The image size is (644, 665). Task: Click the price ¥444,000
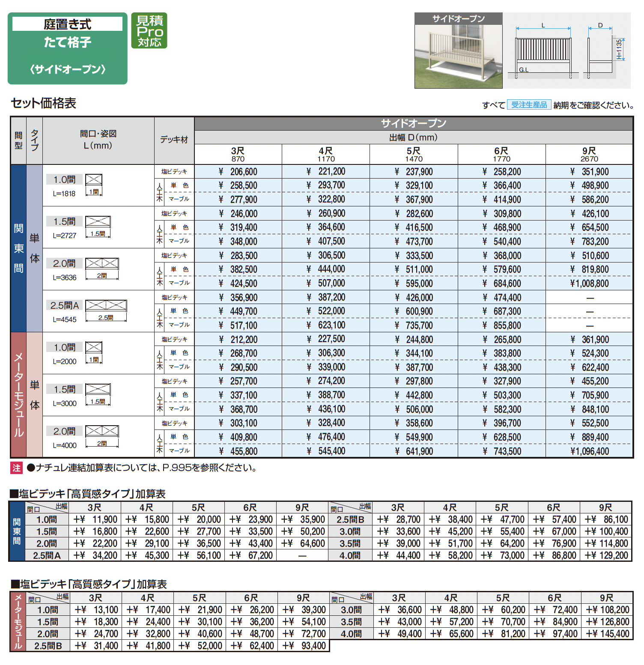[326, 269]
